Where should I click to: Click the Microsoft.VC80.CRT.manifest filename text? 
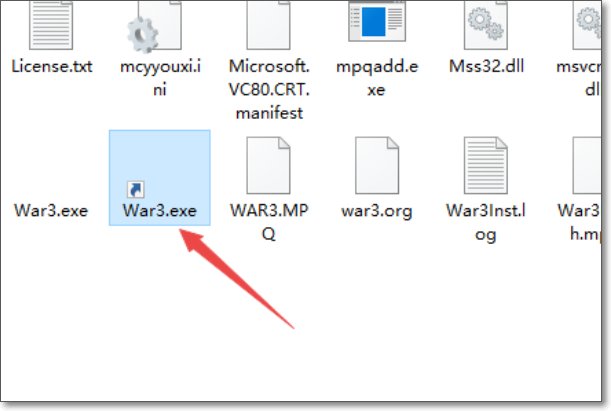(269, 90)
